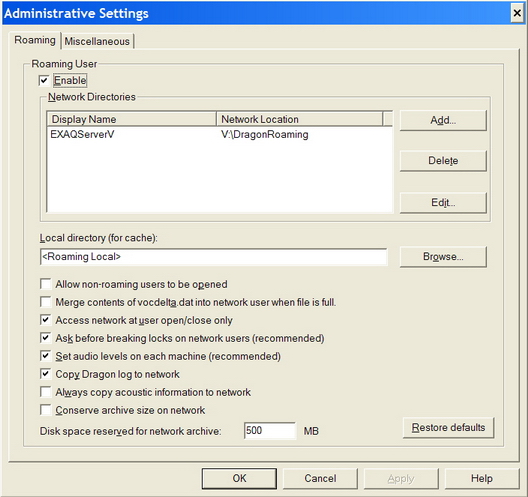Click the Local directory cache field
The height and width of the screenshot is (497, 528).
pos(213,257)
